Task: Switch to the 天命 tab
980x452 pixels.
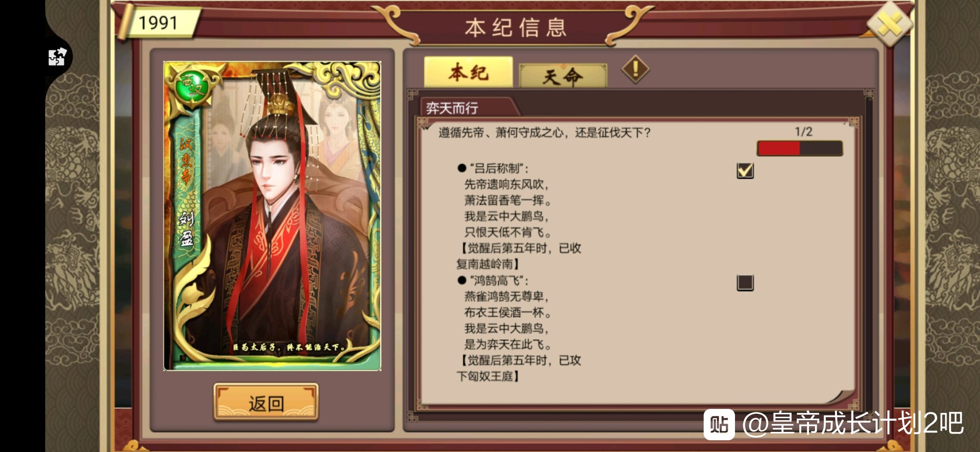Action: (x=563, y=76)
